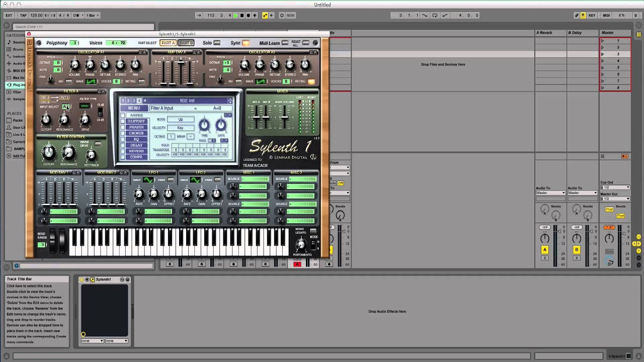Toggle the Solo switch in Sylenth1

pos(217,43)
